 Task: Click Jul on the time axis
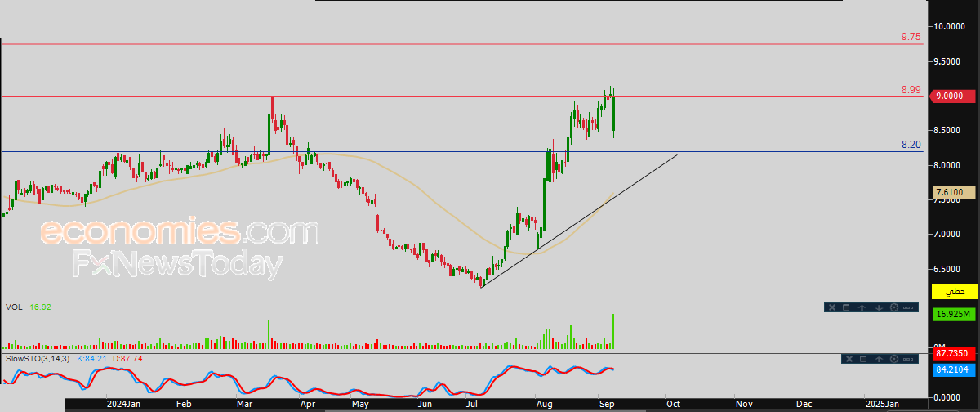coord(472,404)
